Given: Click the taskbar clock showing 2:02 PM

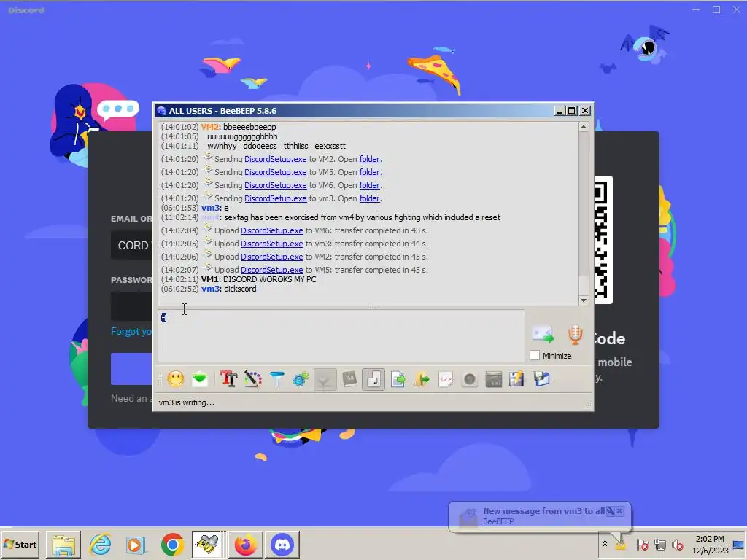Looking at the screenshot, I should pos(710,544).
